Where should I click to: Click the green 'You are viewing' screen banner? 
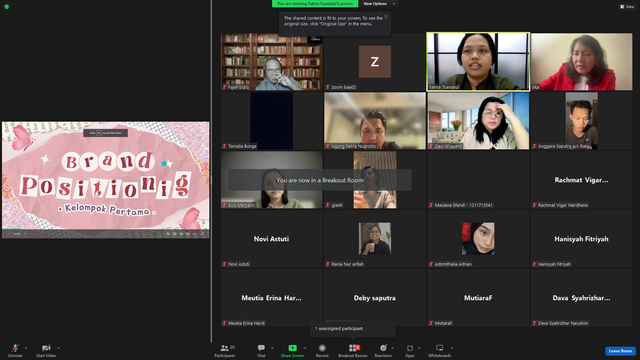pos(315,4)
